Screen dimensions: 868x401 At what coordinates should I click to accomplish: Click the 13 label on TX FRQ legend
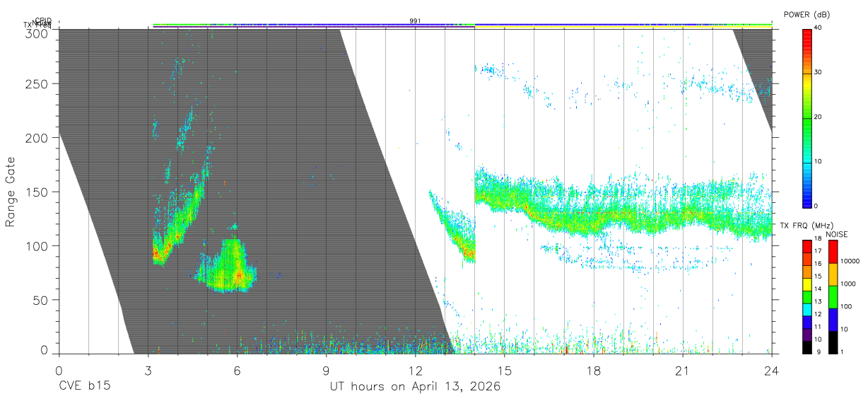click(819, 301)
